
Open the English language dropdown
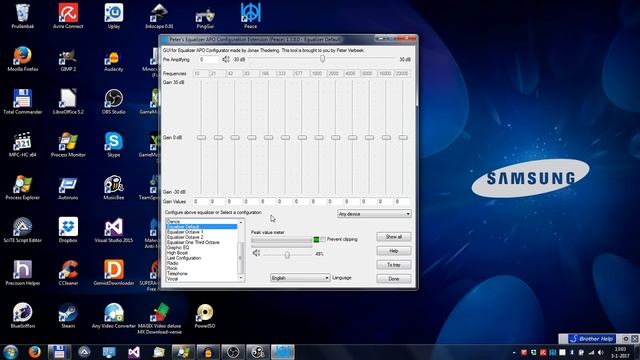coord(300,278)
